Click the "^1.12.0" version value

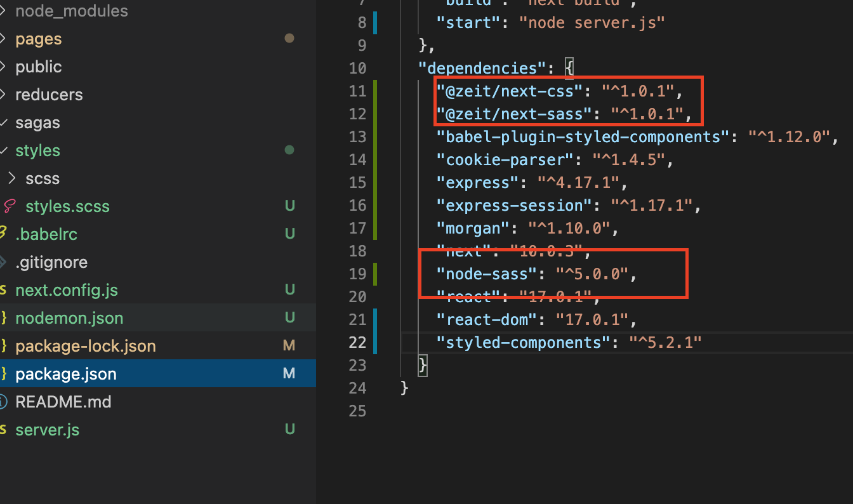tap(789, 136)
